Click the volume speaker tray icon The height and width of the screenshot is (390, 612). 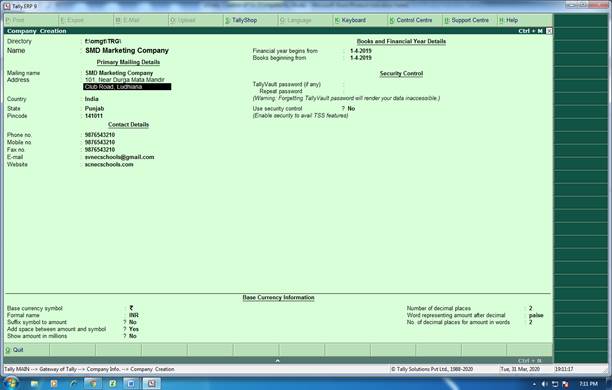point(544,384)
